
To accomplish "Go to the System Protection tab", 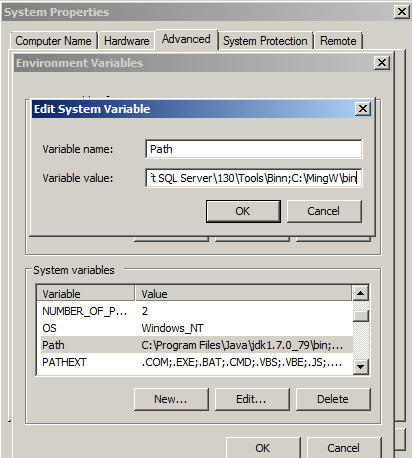I will click(265, 41).
